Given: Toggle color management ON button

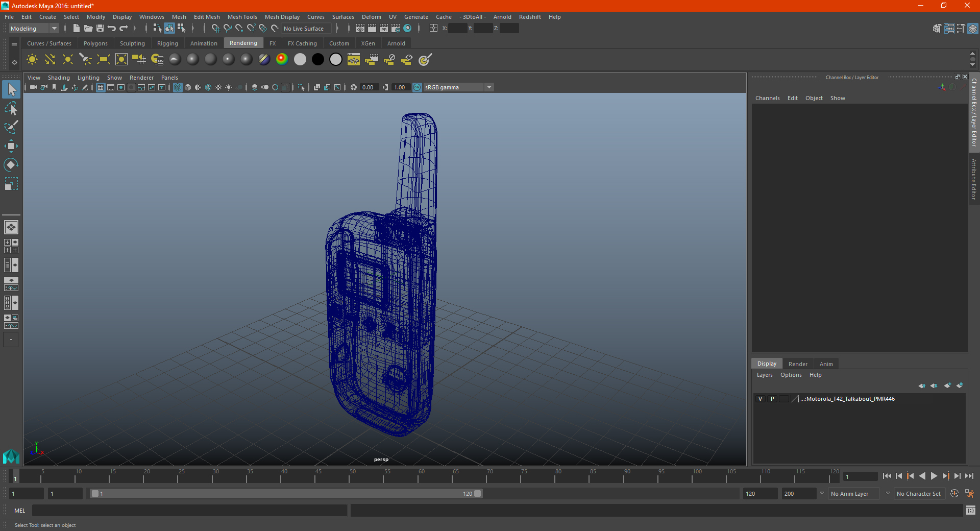Looking at the screenshot, I should click(x=417, y=87).
